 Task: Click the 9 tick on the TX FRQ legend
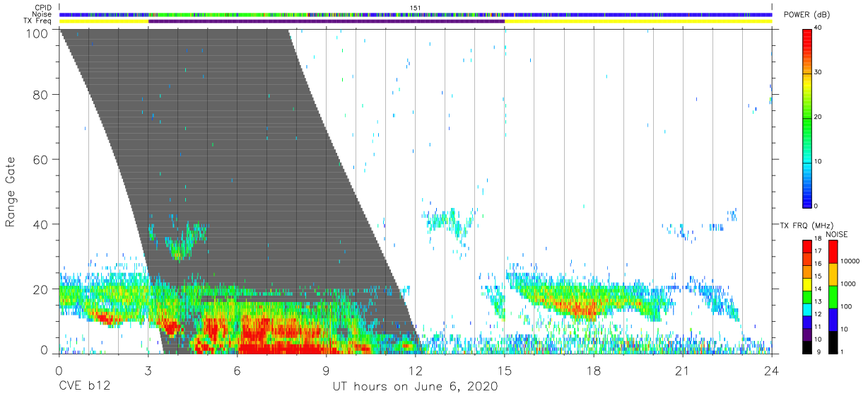(817, 351)
